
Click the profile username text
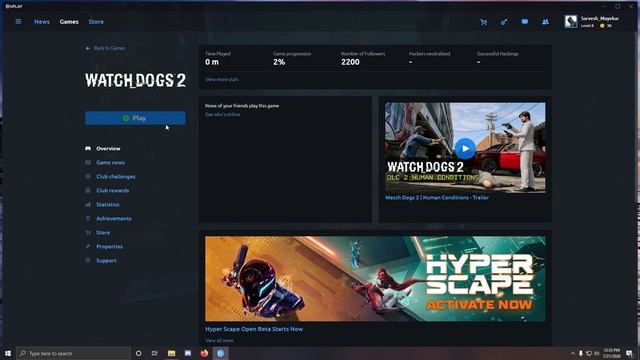tap(600, 18)
